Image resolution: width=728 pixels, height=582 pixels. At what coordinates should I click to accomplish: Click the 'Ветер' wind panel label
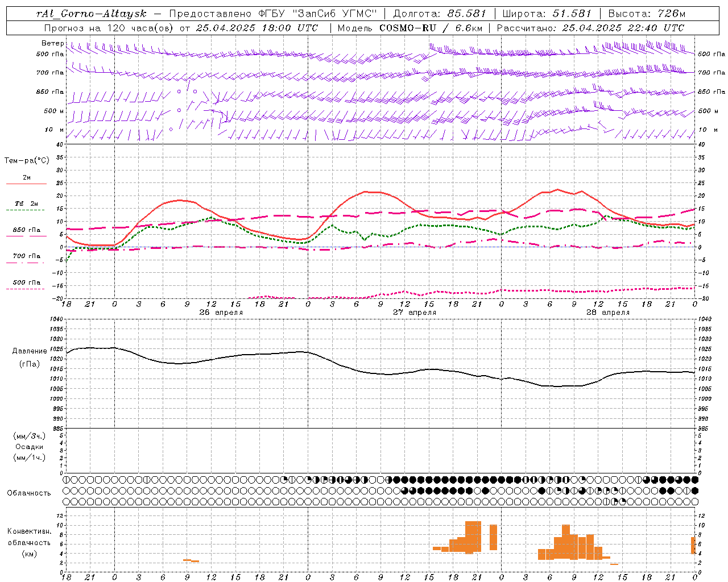pyautogui.click(x=52, y=43)
